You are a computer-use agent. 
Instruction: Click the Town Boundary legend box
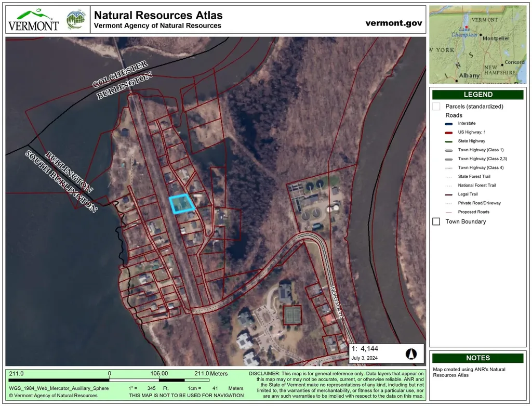pos(436,221)
